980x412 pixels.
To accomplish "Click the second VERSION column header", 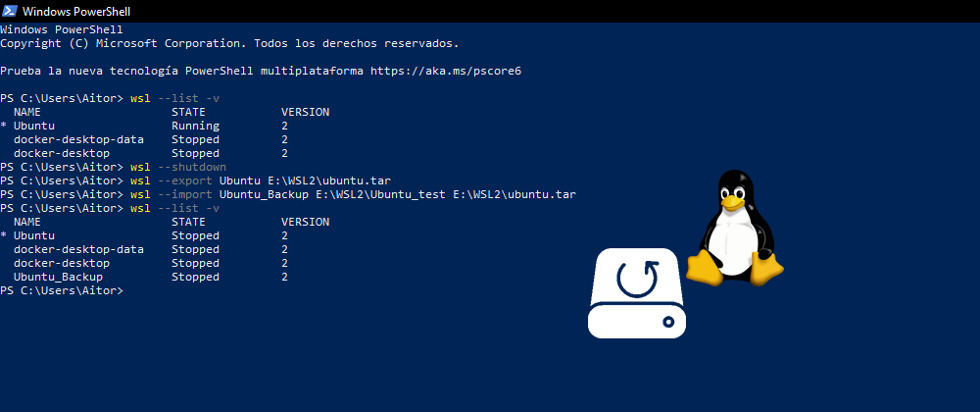I will coord(305,222).
